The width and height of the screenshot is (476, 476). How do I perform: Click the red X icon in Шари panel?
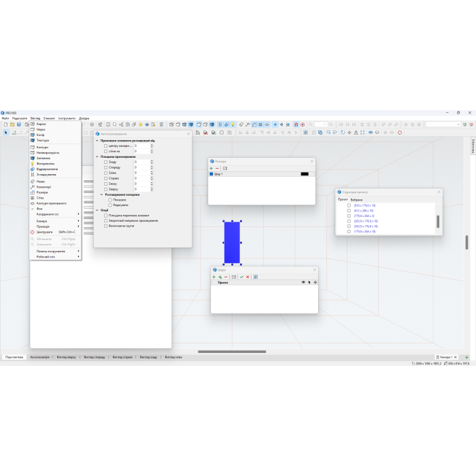click(248, 277)
